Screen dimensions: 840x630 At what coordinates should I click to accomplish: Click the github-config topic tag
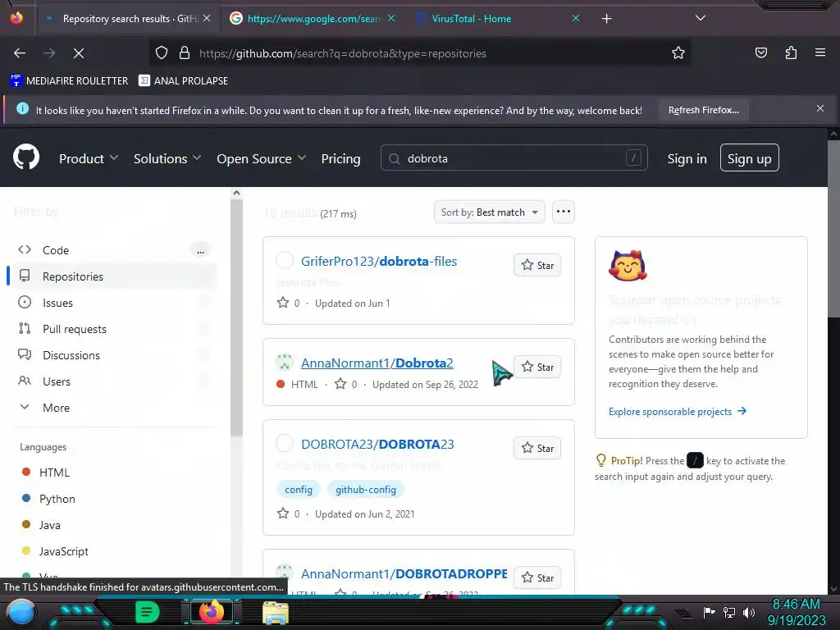[366, 489]
